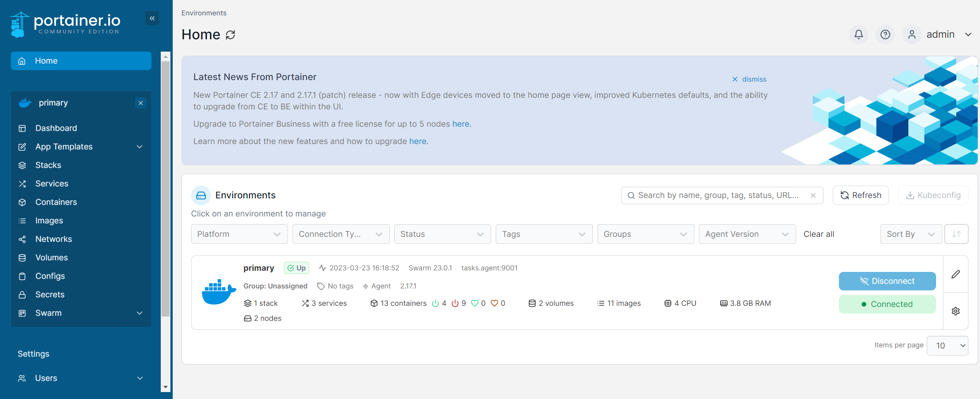This screenshot has height=399, width=980.
Task: Open the notifications bell
Action: click(x=858, y=35)
